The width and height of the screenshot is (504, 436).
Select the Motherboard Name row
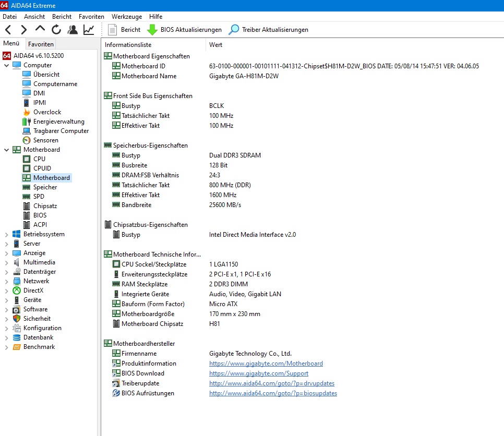click(x=302, y=76)
